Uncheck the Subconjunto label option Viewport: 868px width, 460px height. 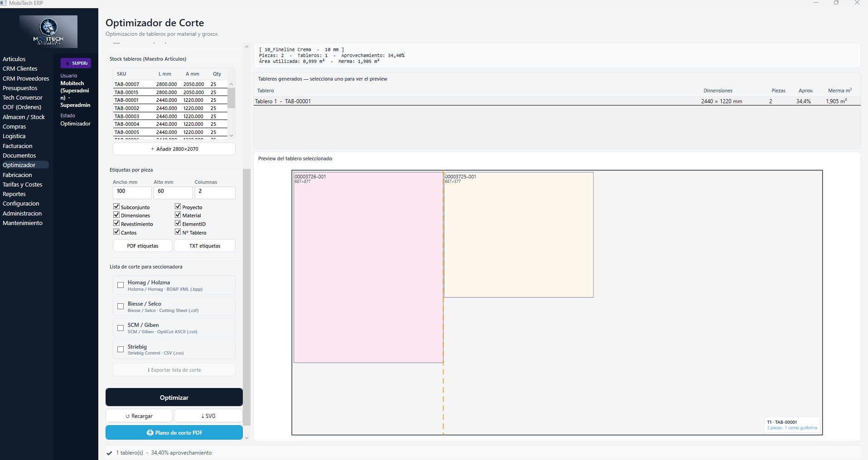pyautogui.click(x=116, y=207)
